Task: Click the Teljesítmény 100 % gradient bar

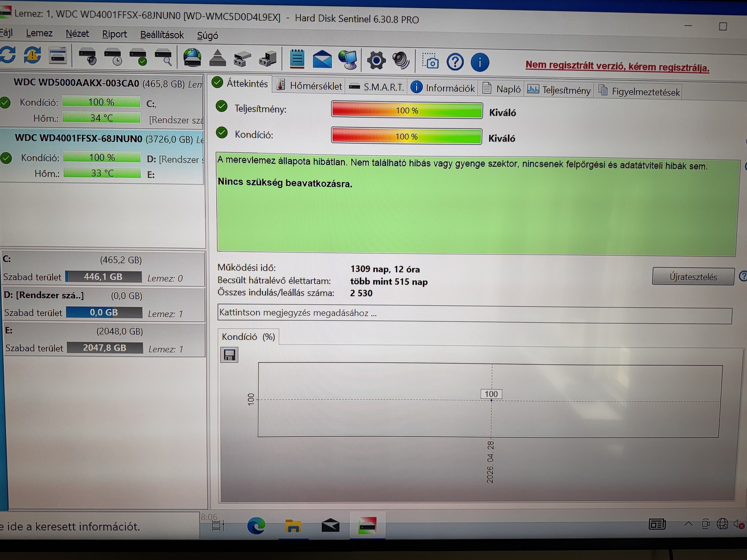Action: (407, 110)
